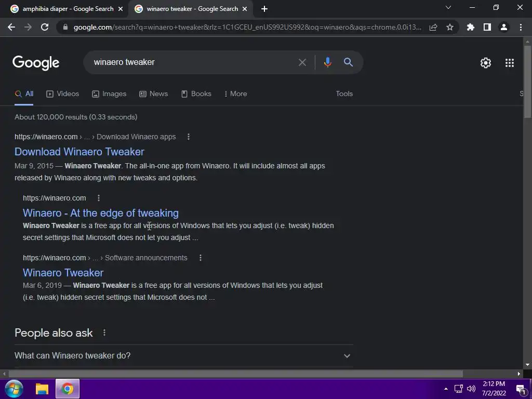Screen dimensions: 532x399
Task: Open the Winaero Tweaker announcement link
Action: point(63,273)
